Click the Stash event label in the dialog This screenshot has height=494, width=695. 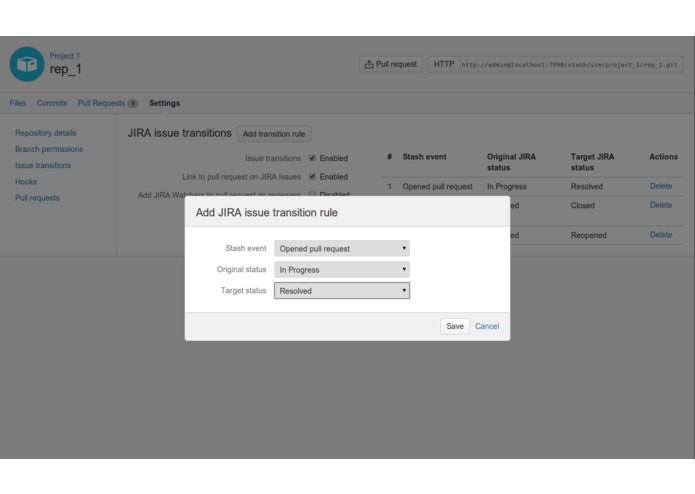(x=246, y=248)
